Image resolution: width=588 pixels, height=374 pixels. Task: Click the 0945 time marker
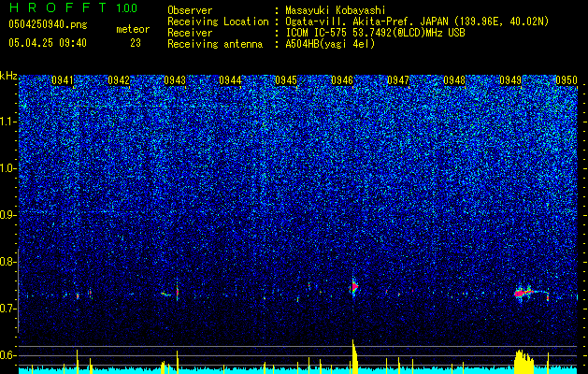[x=286, y=80]
